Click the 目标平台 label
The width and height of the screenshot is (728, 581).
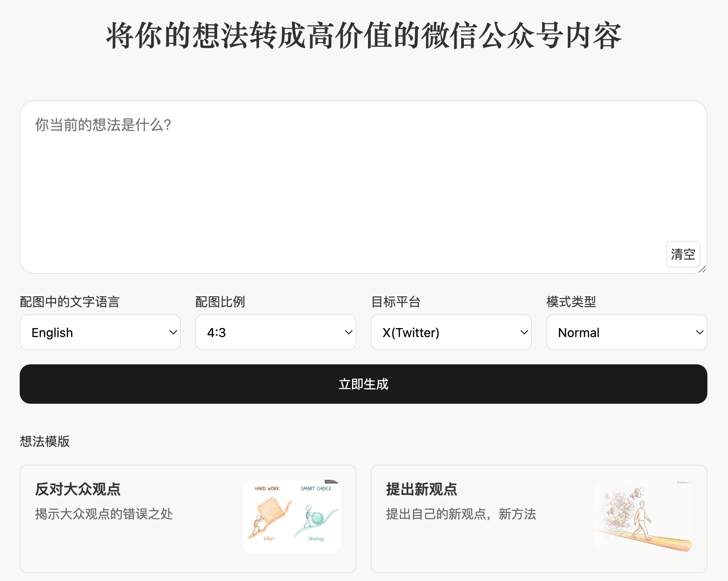click(396, 302)
